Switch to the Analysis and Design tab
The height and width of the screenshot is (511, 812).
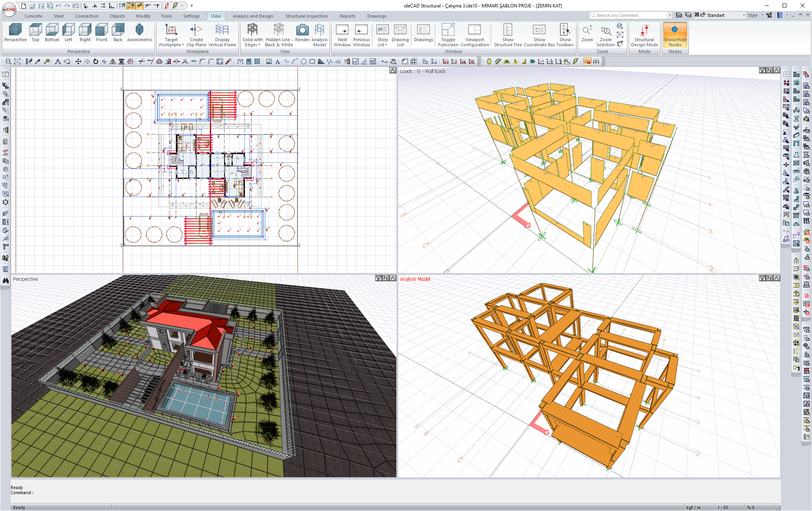(253, 16)
